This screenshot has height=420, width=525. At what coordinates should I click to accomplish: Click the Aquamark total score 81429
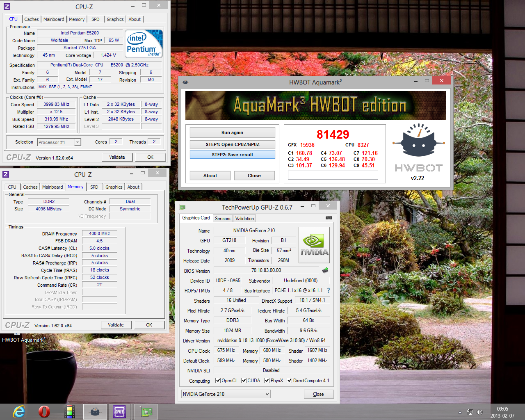point(333,135)
